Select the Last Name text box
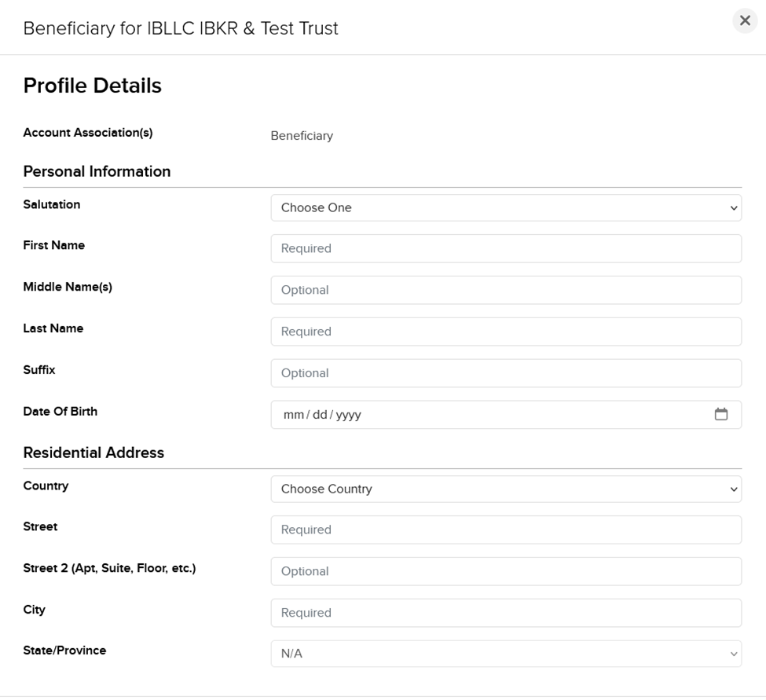This screenshot has width=766, height=700. [506, 332]
